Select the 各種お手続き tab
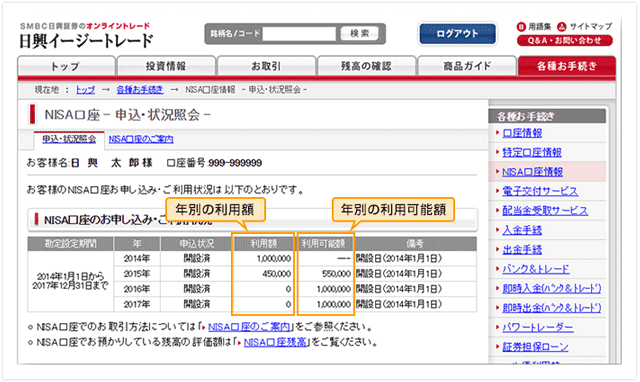The image size is (640, 382). point(567,66)
